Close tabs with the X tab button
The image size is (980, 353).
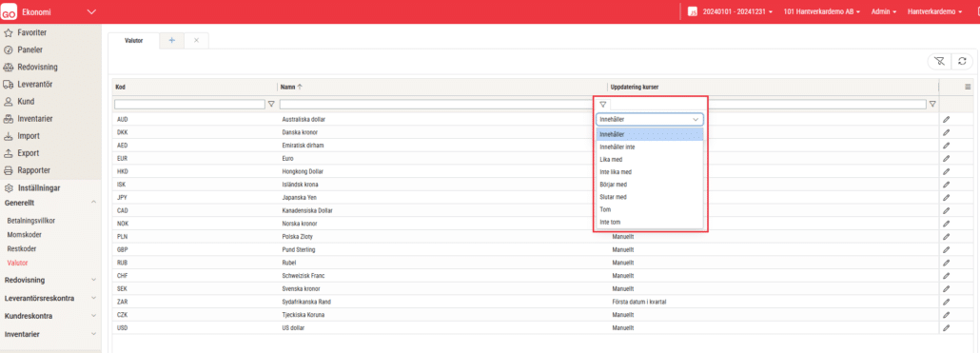(x=196, y=40)
